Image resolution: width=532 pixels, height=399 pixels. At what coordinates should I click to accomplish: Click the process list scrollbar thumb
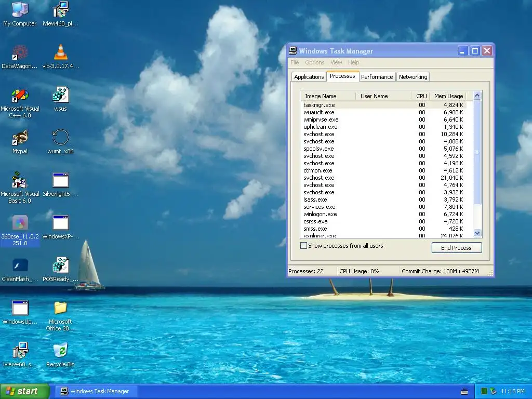point(477,152)
